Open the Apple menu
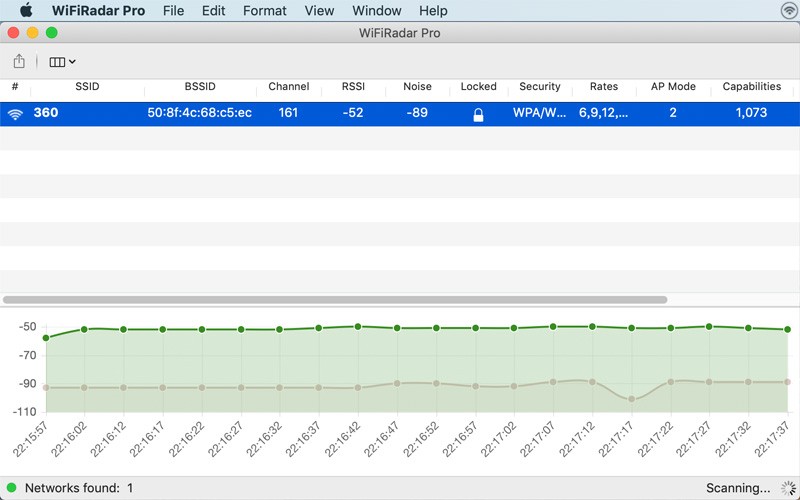 [26, 10]
